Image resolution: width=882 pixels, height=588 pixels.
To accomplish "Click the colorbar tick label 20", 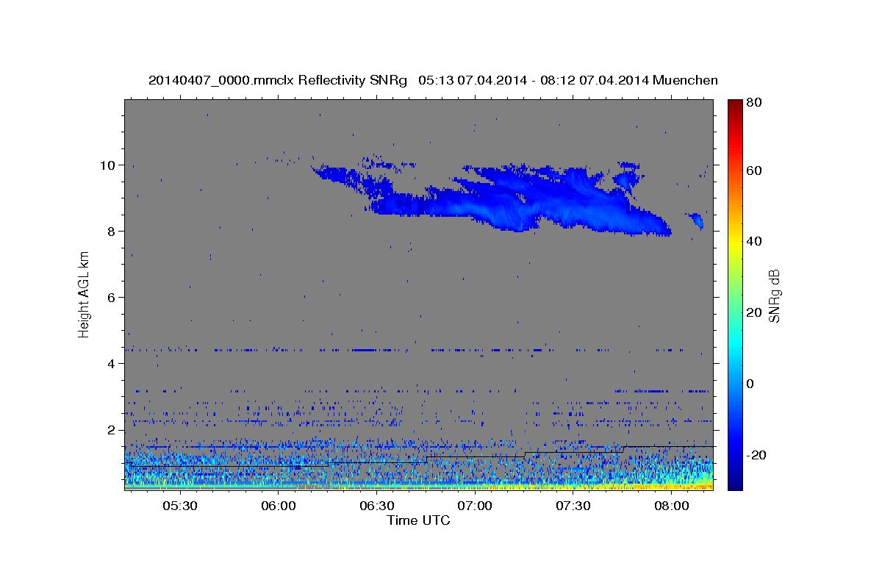I will tap(753, 312).
